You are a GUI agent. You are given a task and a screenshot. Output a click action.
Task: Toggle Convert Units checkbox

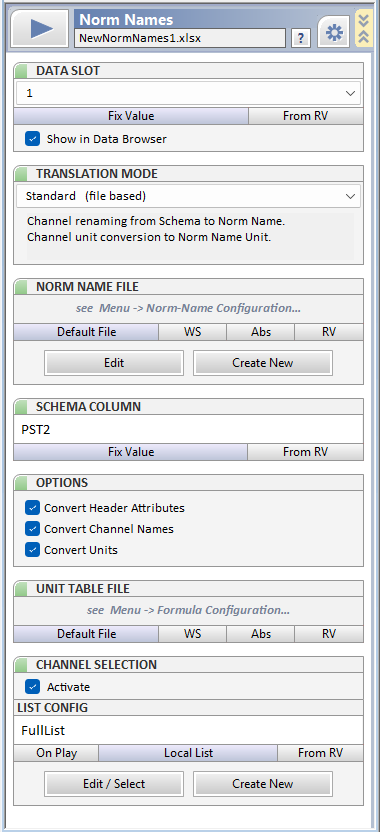pyautogui.click(x=32, y=550)
